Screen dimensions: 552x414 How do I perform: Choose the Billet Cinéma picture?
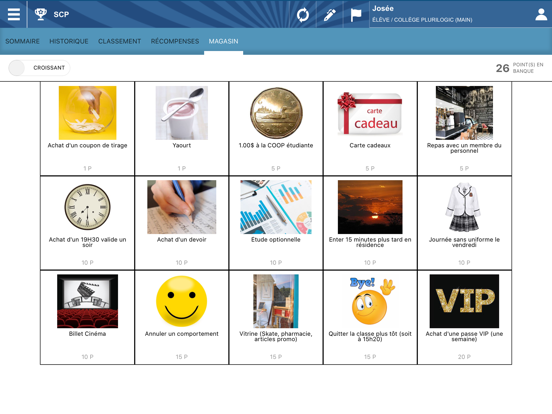point(87,301)
